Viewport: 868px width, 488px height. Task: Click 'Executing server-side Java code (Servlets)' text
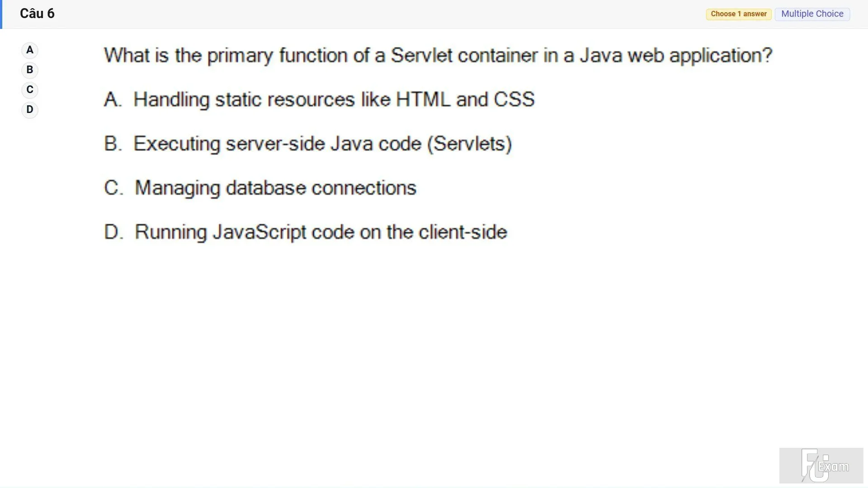(x=323, y=144)
